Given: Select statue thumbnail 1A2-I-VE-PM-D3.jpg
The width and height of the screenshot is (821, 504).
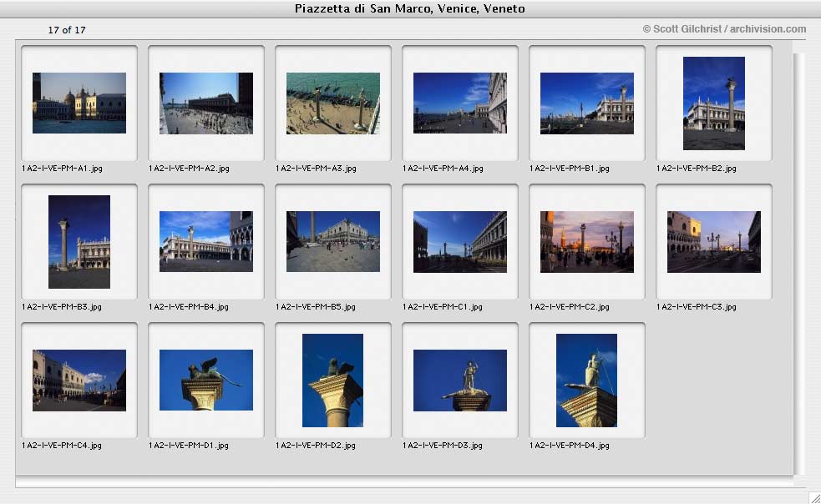Looking at the screenshot, I should point(460,381).
